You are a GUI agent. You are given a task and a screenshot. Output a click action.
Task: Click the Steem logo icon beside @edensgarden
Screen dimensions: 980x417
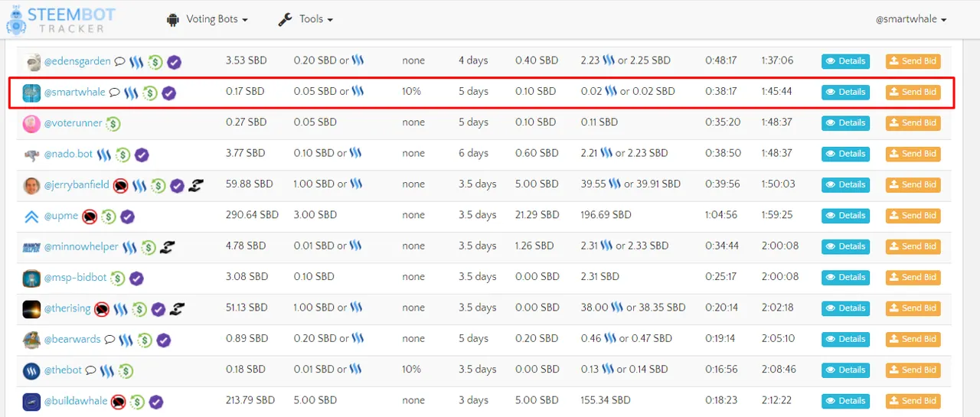coord(136,62)
